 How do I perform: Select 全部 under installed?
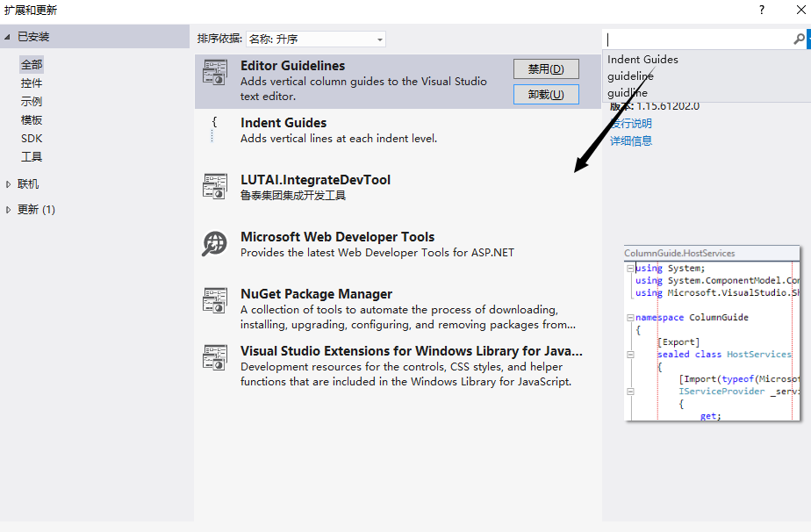pos(32,65)
